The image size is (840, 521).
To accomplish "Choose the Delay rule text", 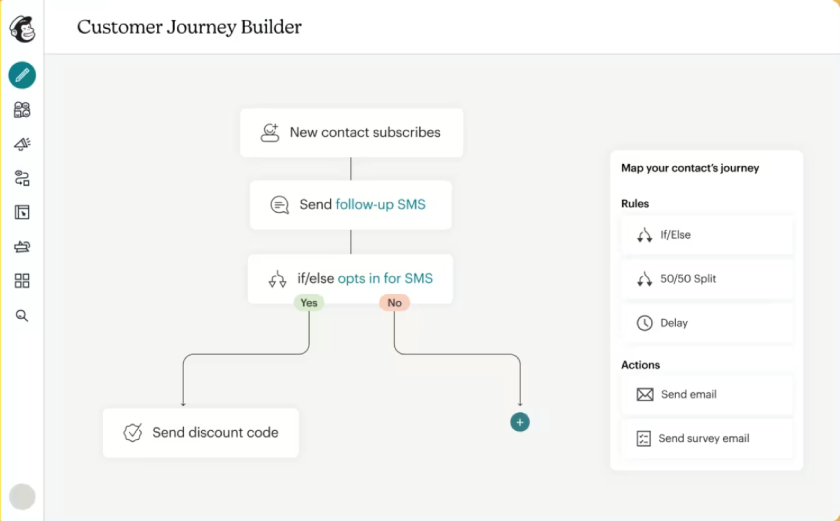I will tap(674, 323).
